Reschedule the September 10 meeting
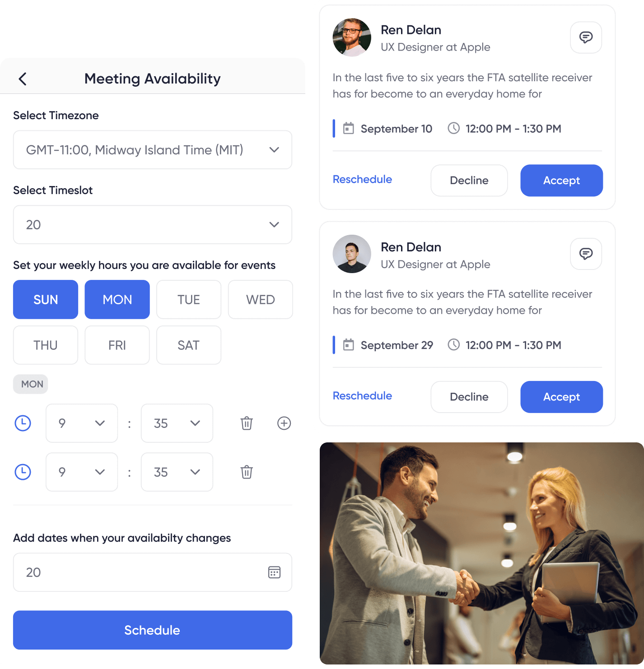Screen dimensions: 644x669 point(362,180)
